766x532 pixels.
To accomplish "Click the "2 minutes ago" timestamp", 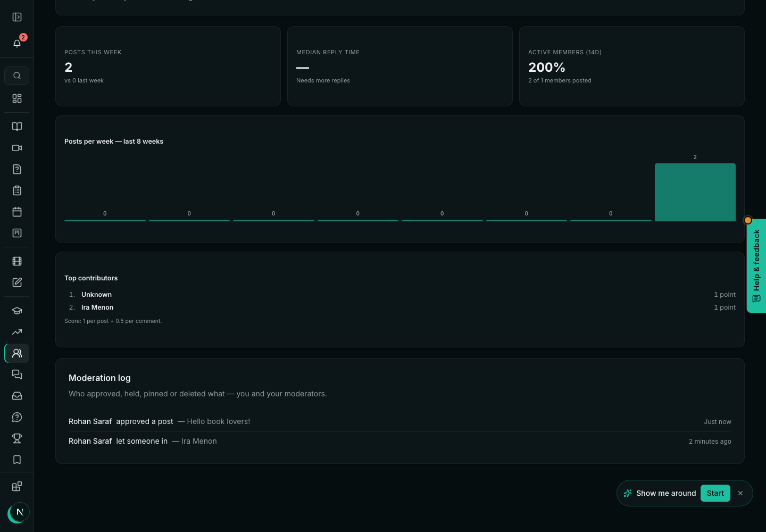I will (x=710, y=442).
